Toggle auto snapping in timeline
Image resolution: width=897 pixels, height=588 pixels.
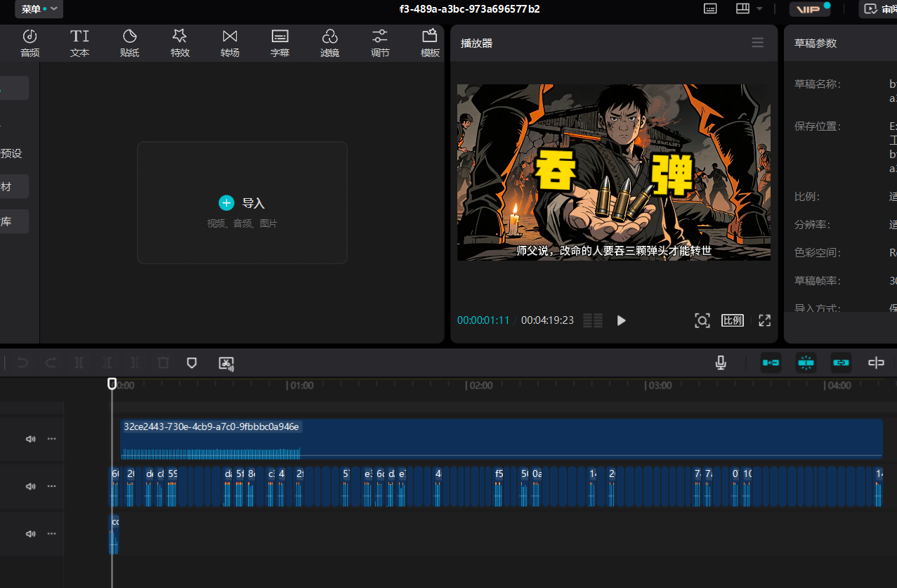[806, 362]
